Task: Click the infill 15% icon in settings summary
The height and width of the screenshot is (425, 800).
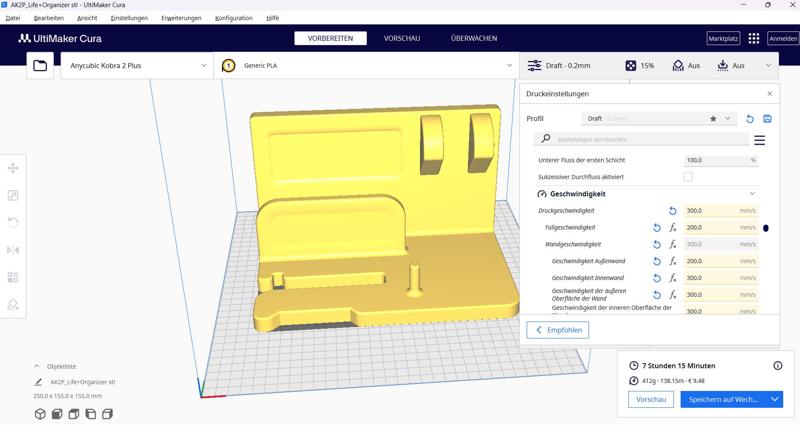Action: tap(631, 66)
